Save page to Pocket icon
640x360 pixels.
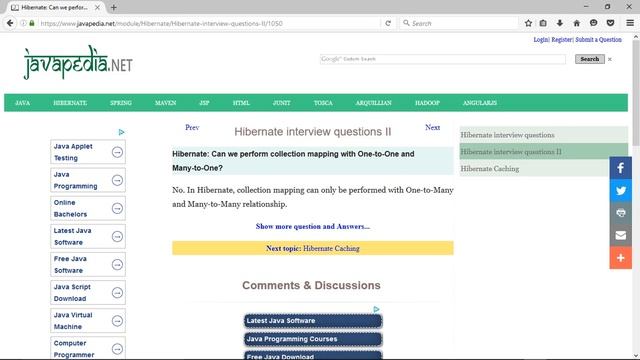610,23
